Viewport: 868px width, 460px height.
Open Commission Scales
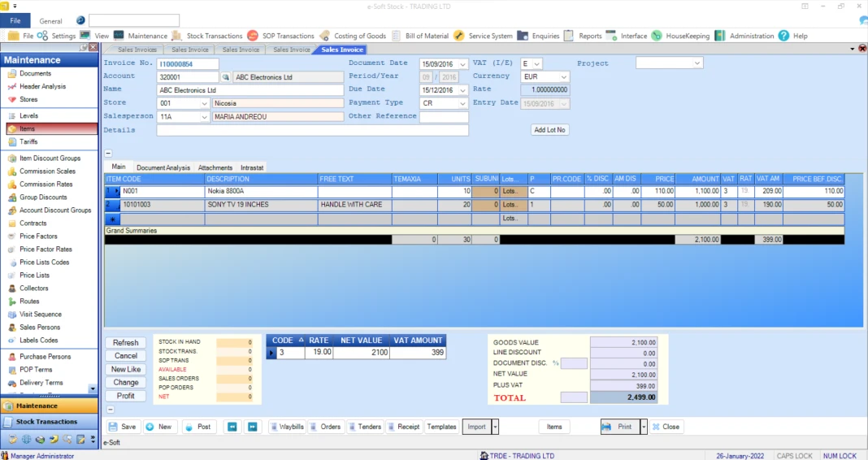tap(47, 171)
